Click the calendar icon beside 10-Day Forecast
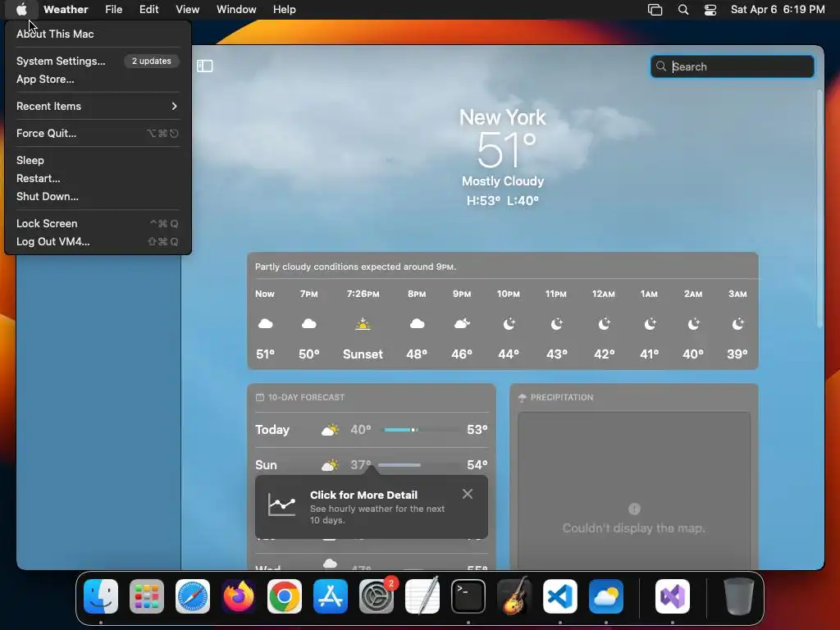The image size is (840, 630). click(x=260, y=397)
